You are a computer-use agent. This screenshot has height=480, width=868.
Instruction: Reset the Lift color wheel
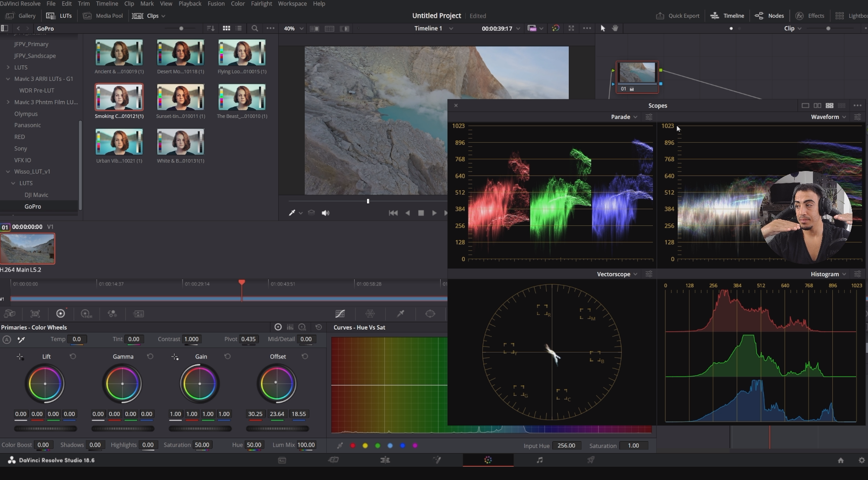point(73,357)
